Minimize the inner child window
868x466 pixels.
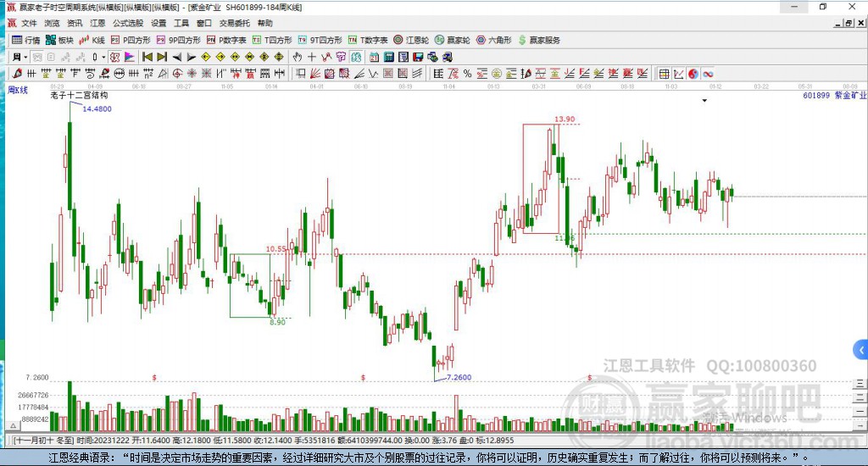pos(838,23)
